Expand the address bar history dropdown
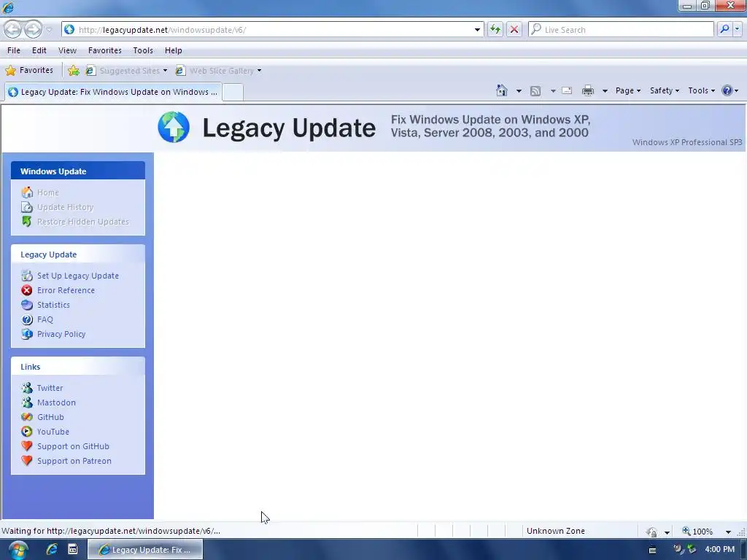Viewport: 747px width, 560px height. click(477, 29)
